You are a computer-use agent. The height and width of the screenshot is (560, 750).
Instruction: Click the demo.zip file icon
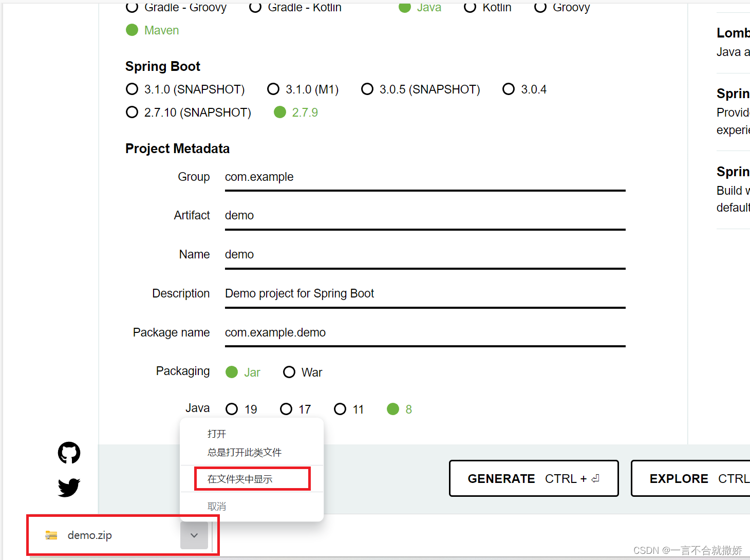coord(51,535)
